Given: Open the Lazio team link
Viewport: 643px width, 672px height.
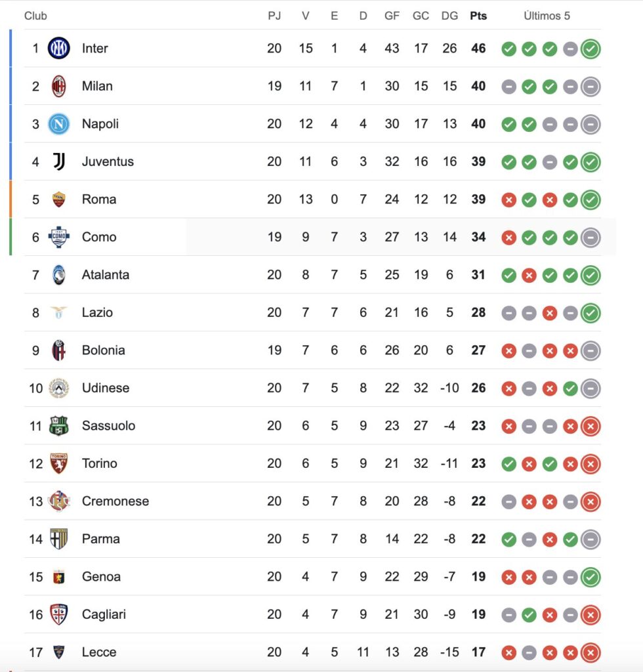Looking at the screenshot, I should (x=97, y=312).
